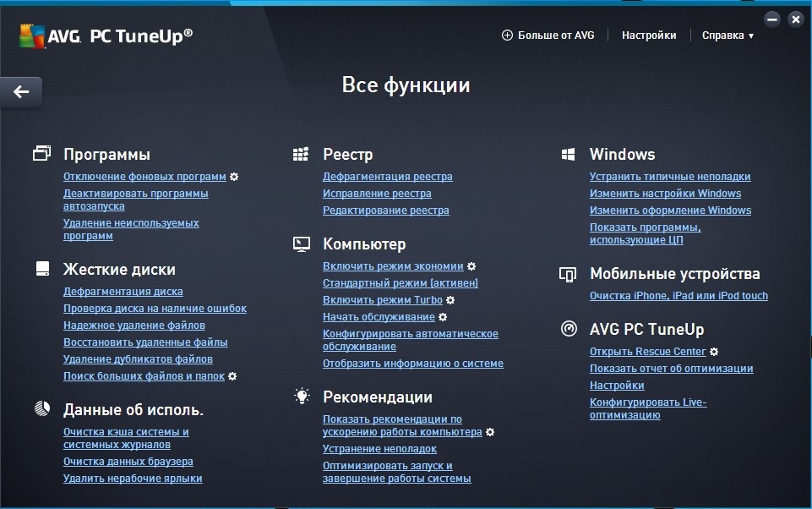The height and width of the screenshot is (509, 812).
Task: Launch Редактирование реестра
Action: (x=386, y=211)
